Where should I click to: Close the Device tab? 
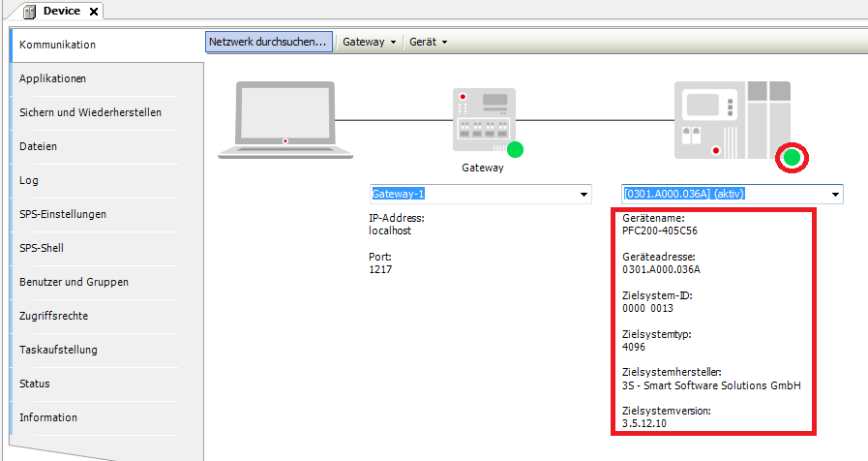pyautogui.click(x=93, y=12)
